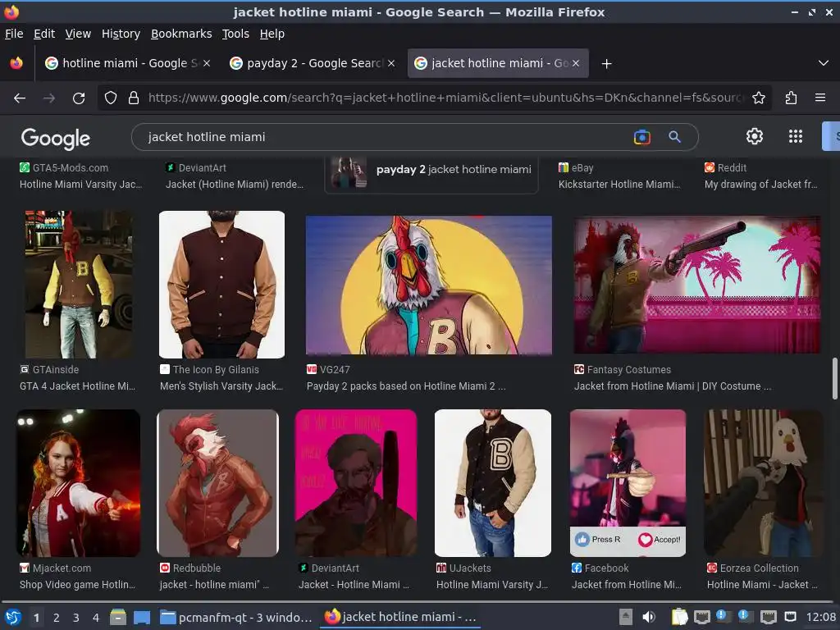Switch to pcmanfm-qt taskbar window
Viewport: 840px width, 630px height.
235,618
